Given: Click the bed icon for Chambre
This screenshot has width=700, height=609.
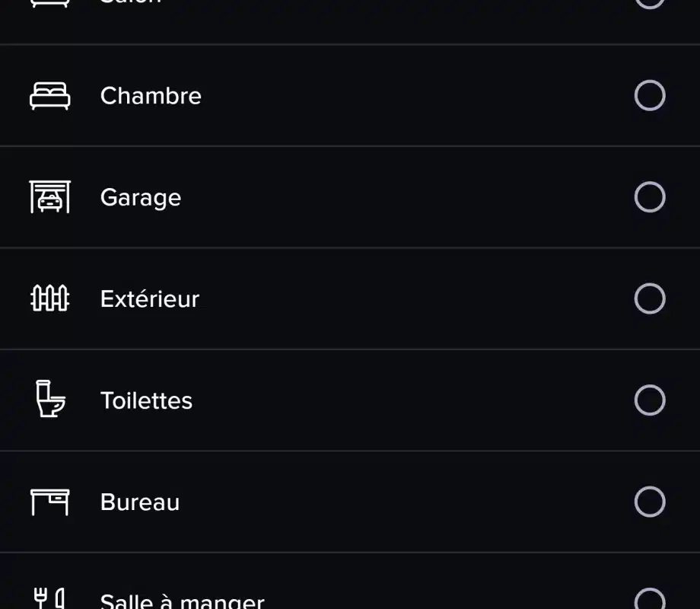Looking at the screenshot, I should coord(50,96).
